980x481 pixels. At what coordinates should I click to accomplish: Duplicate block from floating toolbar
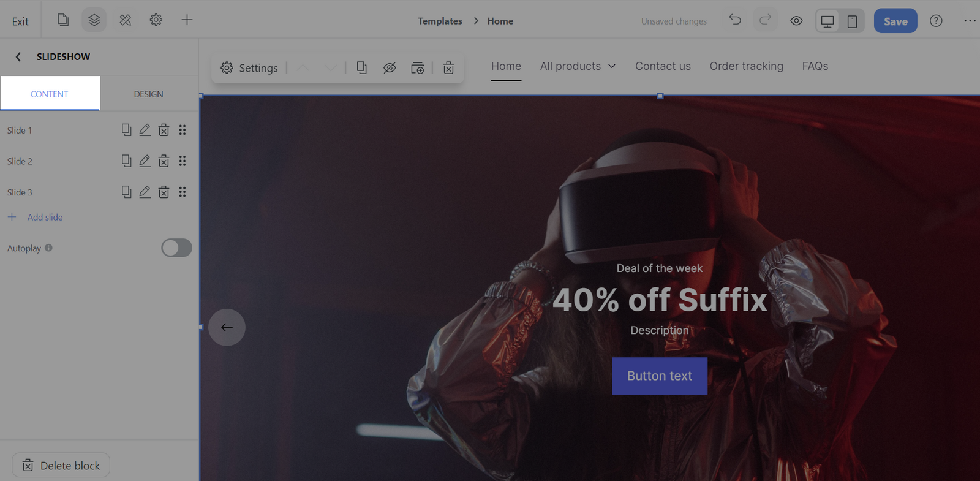click(x=362, y=67)
